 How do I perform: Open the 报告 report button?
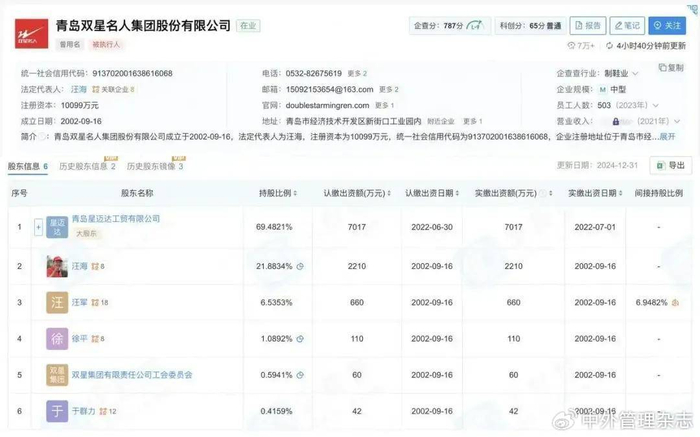tap(588, 25)
